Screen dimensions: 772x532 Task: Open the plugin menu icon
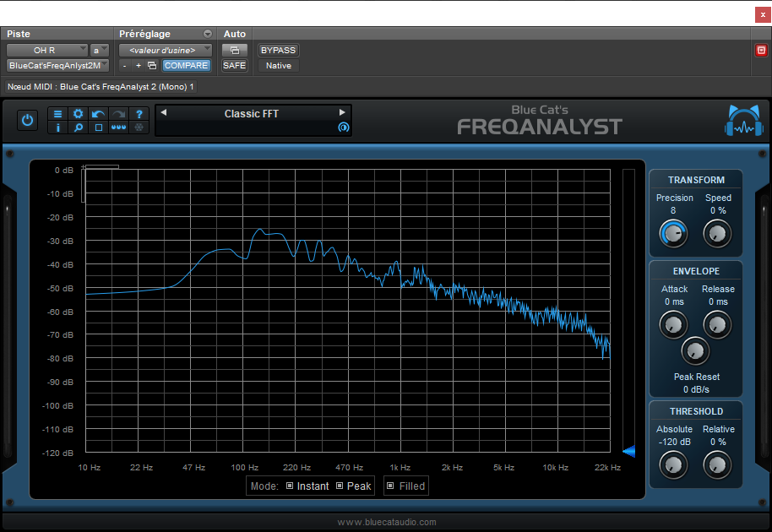point(57,115)
